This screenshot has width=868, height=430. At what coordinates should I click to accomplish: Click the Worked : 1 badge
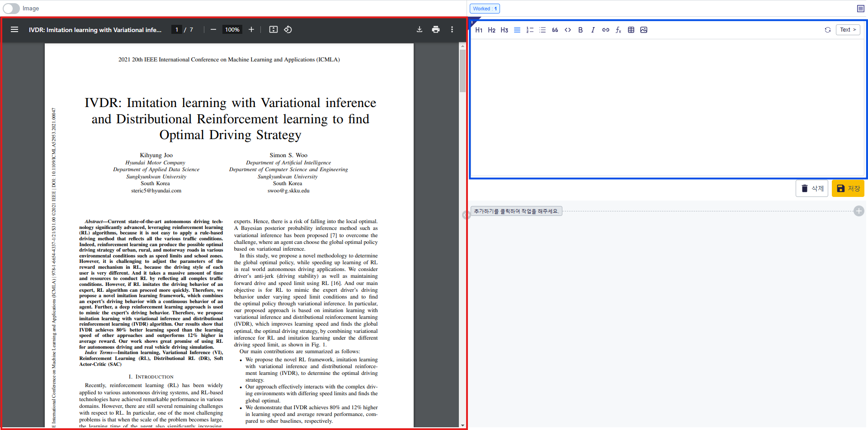[485, 9]
